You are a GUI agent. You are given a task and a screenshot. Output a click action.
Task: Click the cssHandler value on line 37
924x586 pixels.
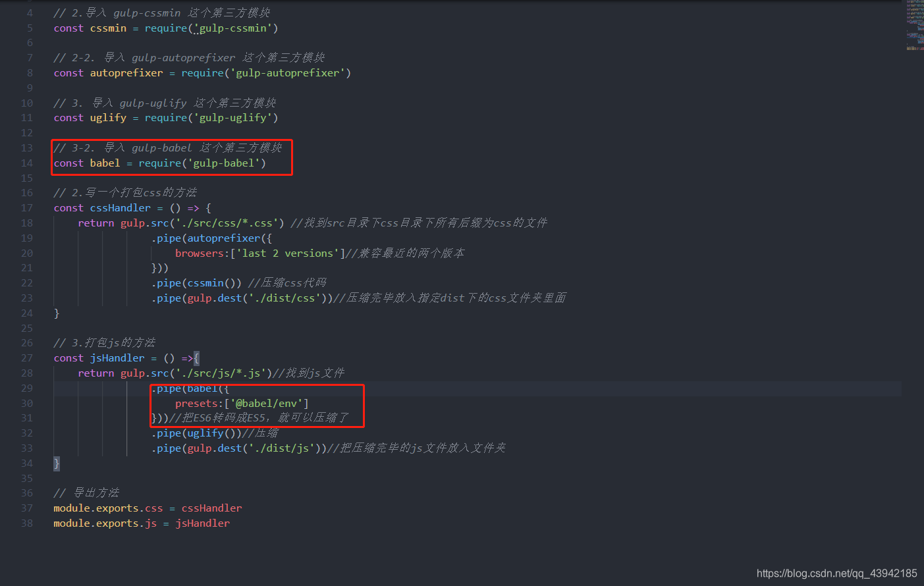click(211, 508)
